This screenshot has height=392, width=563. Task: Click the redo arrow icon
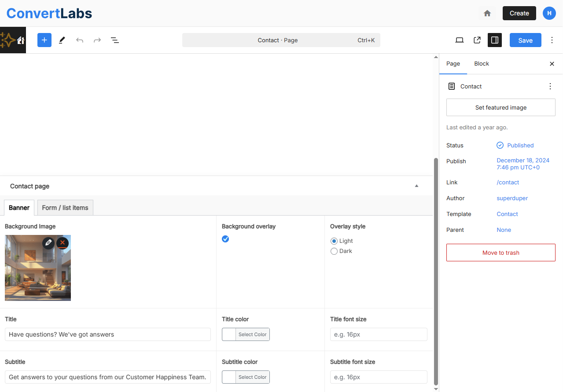(97, 40)
